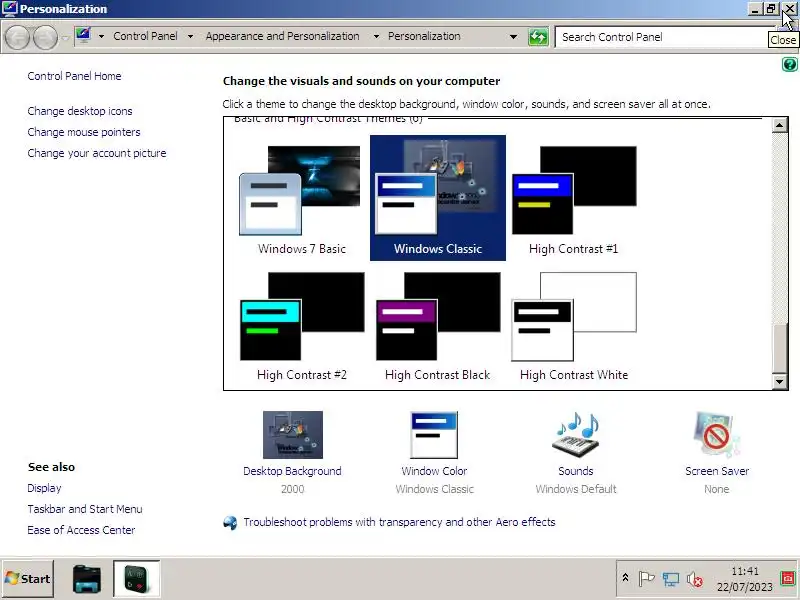Go to Control Panel breadcrumb

145,36
